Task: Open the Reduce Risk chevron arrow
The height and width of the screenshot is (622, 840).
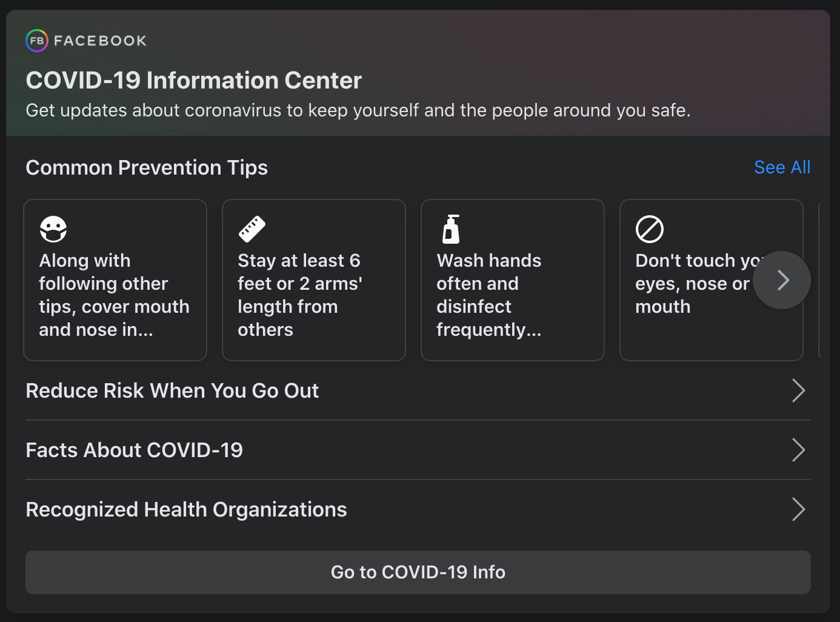Action: point(799,390)
